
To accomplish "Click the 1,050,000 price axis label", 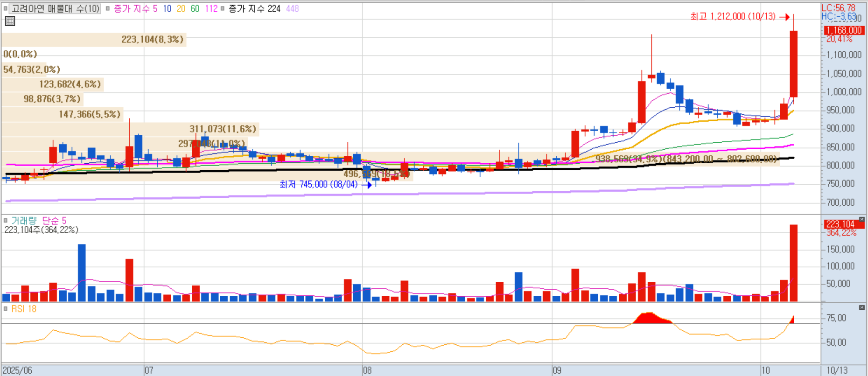I will (844, 73).
